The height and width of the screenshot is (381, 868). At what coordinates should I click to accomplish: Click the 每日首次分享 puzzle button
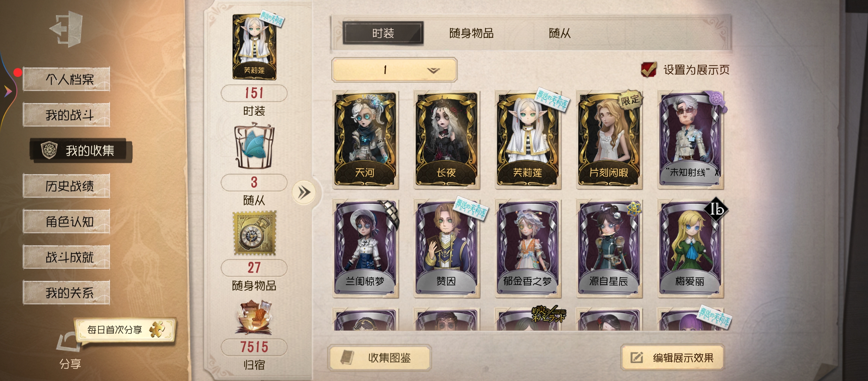(x=125, y=329)
